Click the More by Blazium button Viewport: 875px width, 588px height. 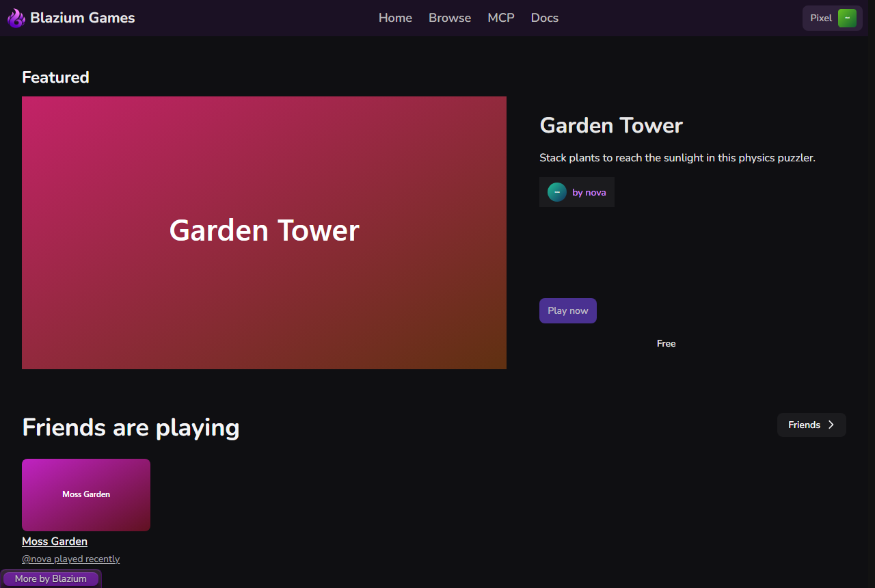[x=51, y=578]
